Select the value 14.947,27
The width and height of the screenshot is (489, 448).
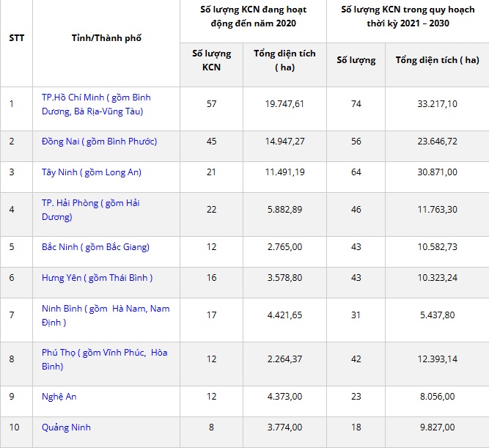[x=284, y=142]
